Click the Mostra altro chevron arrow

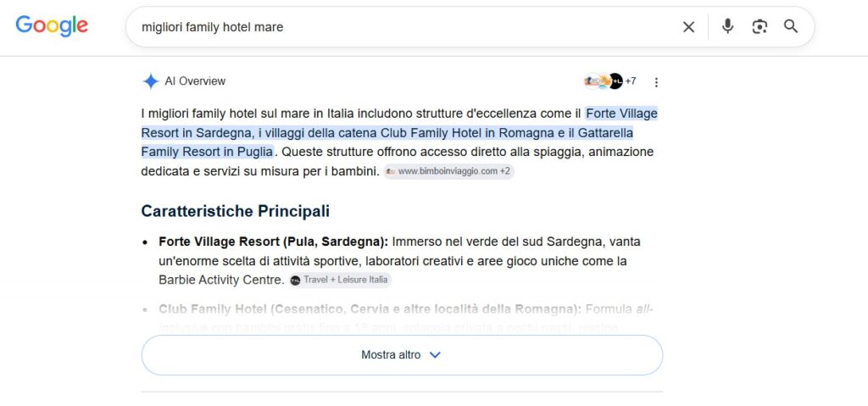click(435, 355)
